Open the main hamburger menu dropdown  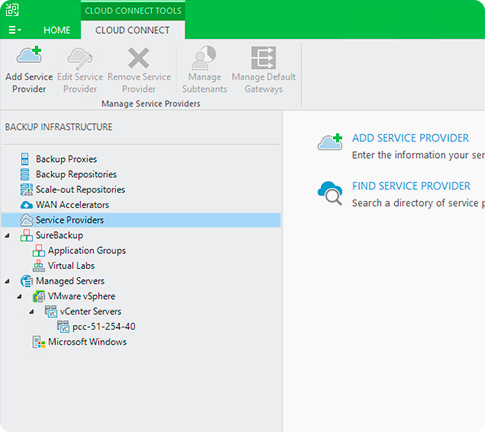15,30
